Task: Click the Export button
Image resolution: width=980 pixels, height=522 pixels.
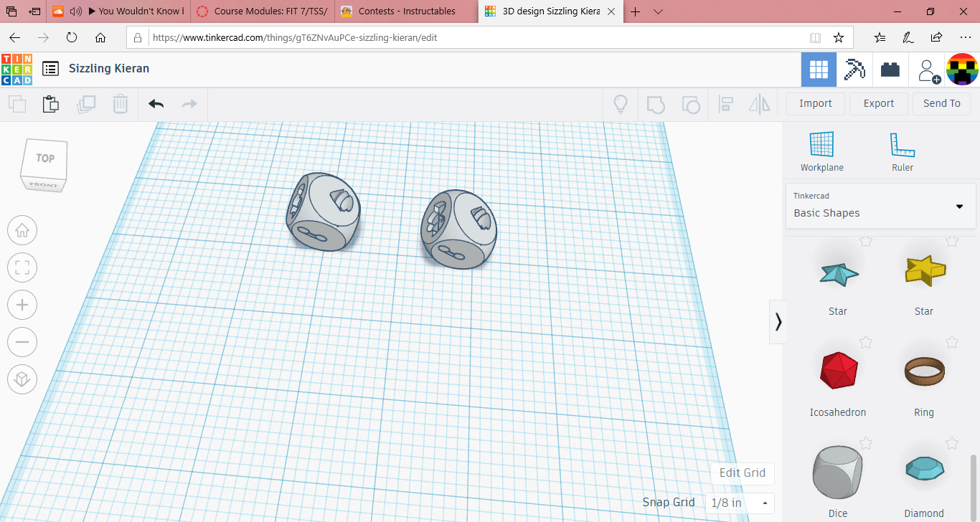Action: tap(879, 103)
